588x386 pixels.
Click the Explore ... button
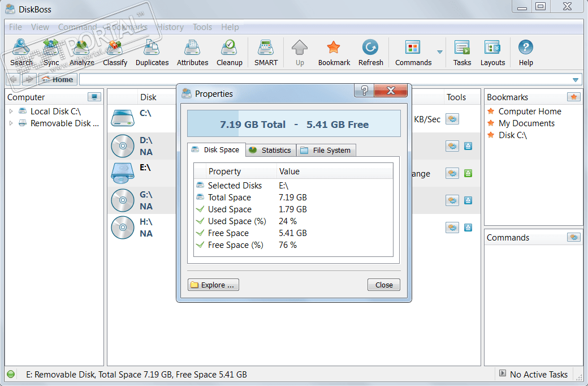(213, 285)
